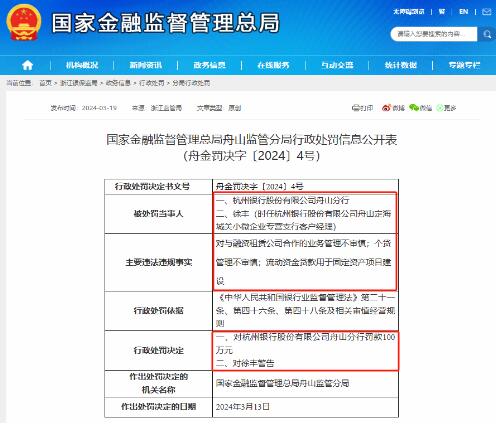Open the 机构概况 navigation menu
Image resolution: width=496 pixels, height=429 pixels.
82,65
